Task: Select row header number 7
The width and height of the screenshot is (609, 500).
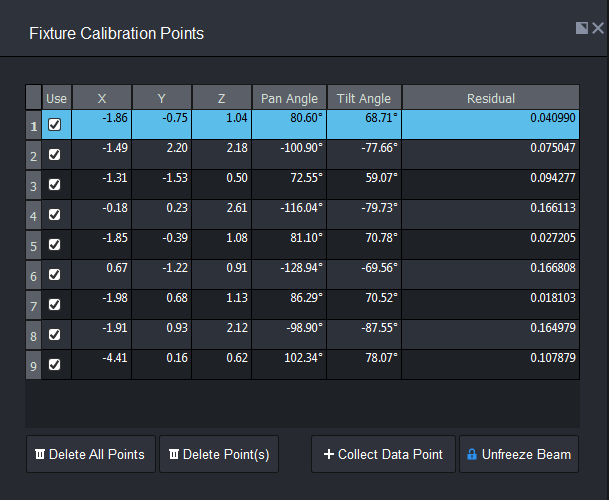Action: 34,306
